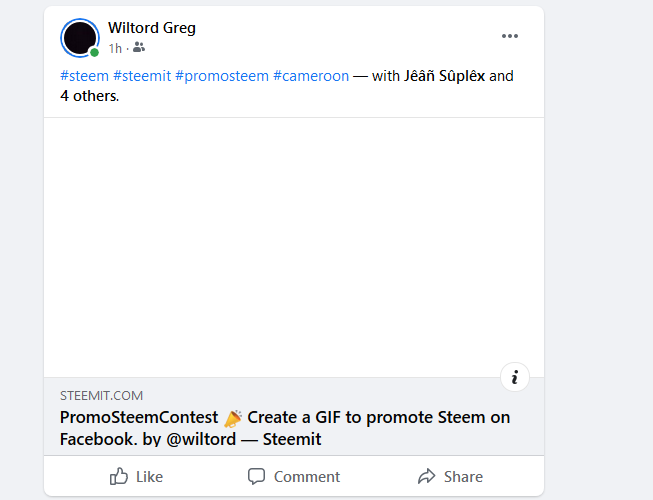Open the blank link preview image
Screen dimensions: 653x500
(294, 248)
